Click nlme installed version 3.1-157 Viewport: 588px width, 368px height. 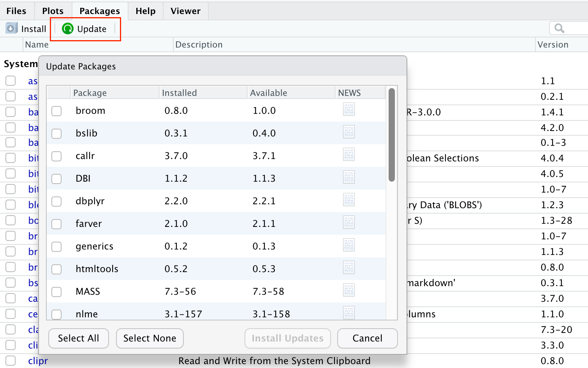[x=183, y=314]
